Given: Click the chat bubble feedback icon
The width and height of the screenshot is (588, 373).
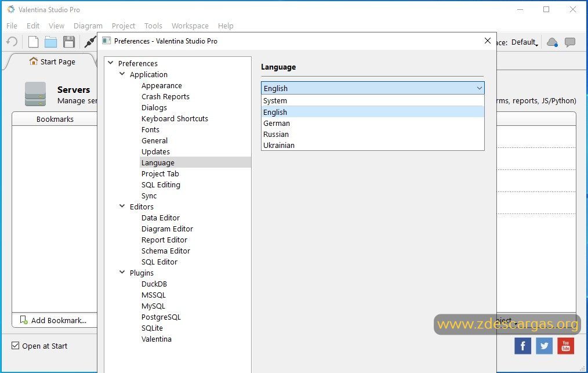Looking at the screenshot, I should point(570,42).
